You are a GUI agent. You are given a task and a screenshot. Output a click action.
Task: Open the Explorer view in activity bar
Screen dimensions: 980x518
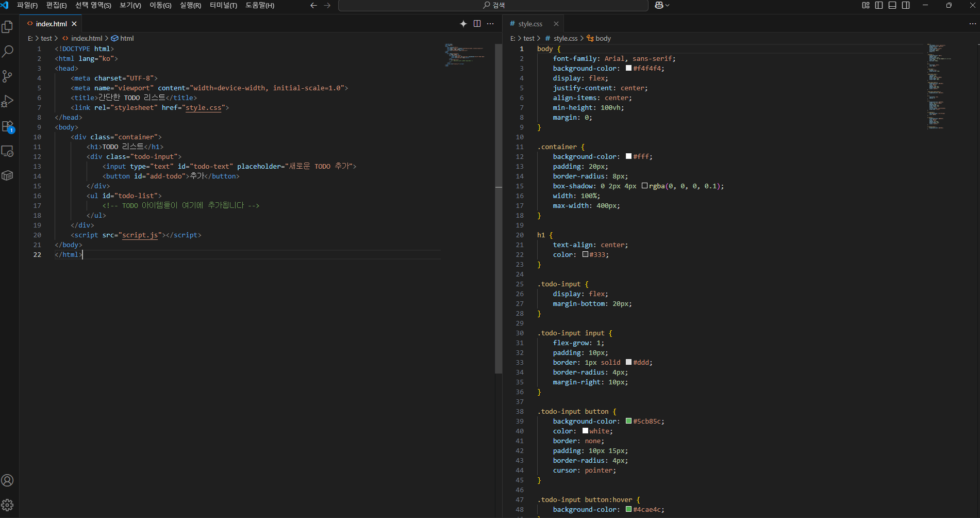[8, 27]
